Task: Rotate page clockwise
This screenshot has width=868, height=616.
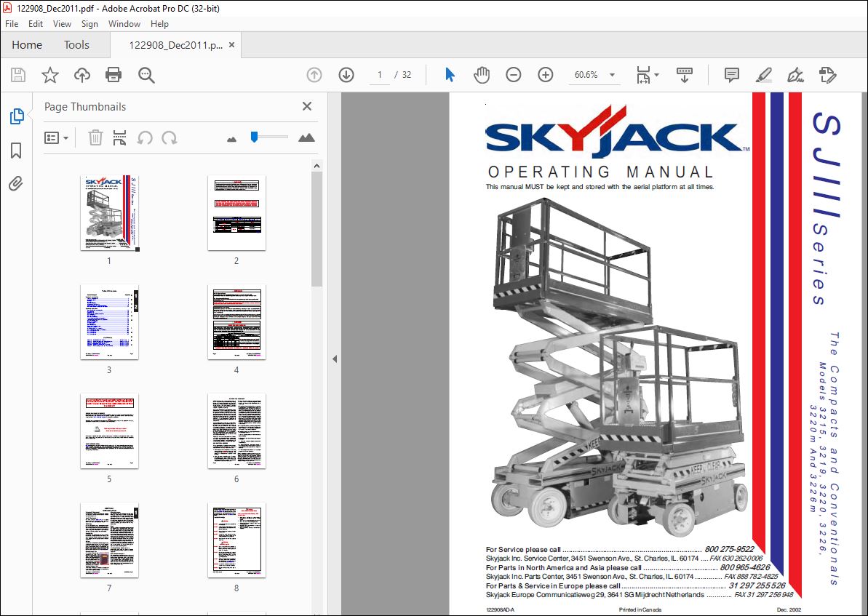Action: (170, 137)
